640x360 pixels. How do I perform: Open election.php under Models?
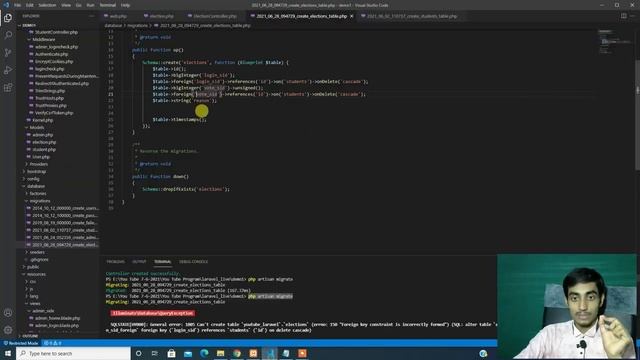(44, 142)
